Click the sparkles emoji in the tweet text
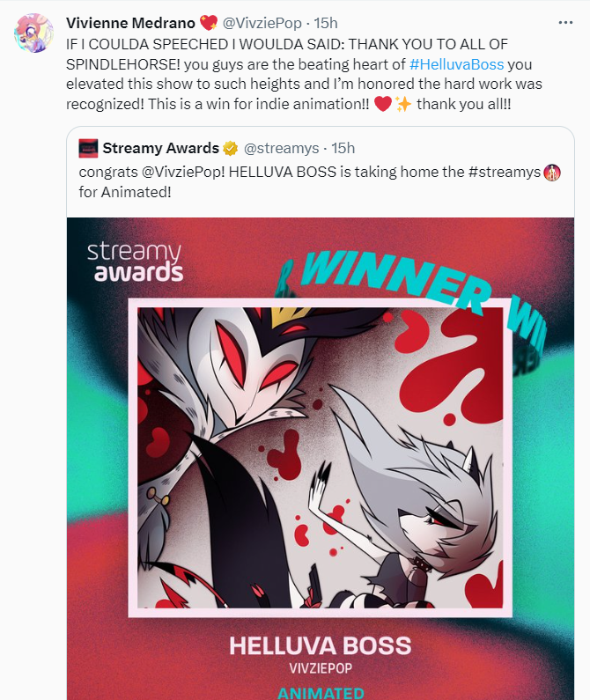This screenshot has height=700, width=590. click(x=402, y=105)
